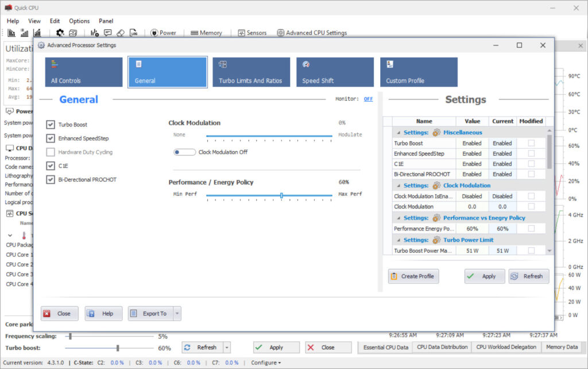Uncheck the Enhanced SpeedStep checkbox
Viewport: 588px width, 369px height.
(x=51, y=139)
